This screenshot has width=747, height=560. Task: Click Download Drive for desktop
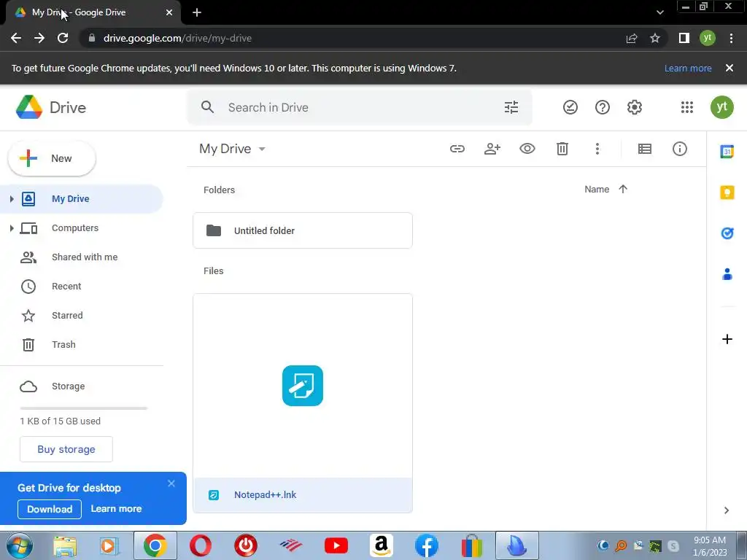pyautogui.click(x=50, y=509)
